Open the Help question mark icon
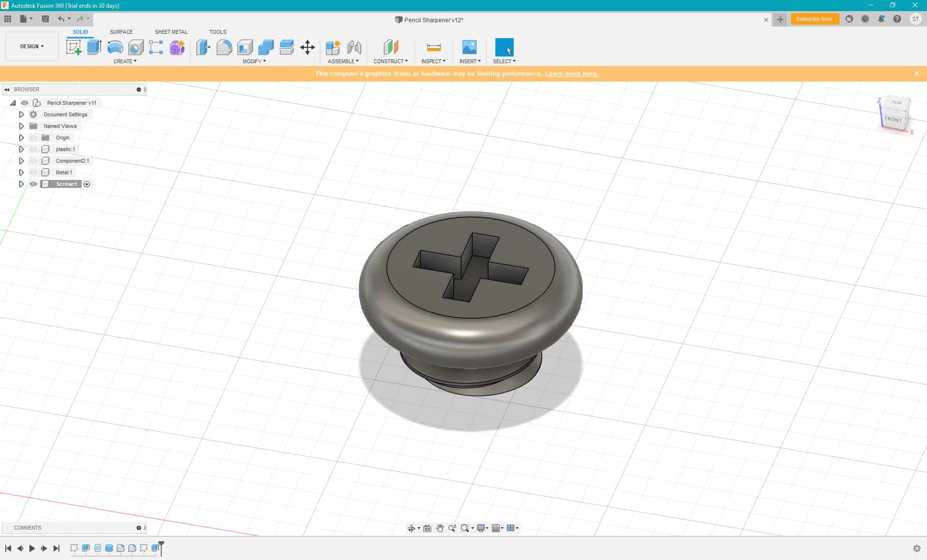The height and width of the screenshot is (560, 927). click(x=897, y=19)
